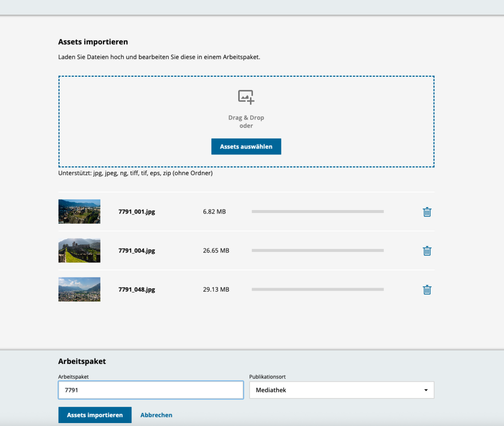Click the Assets importieren button
This screenshot has width=504, height=426.
[x=94, y=415]
